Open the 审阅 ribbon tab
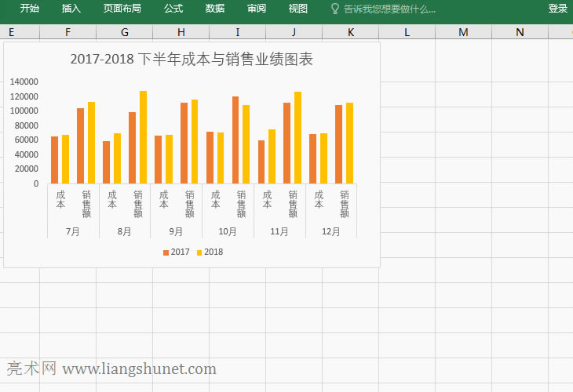This screenshot has height=392, width=573. 257,9
